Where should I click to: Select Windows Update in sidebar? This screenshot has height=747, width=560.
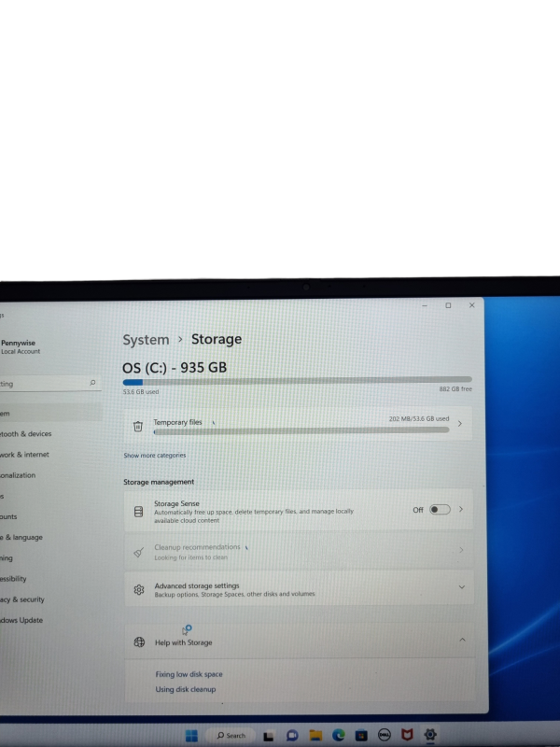click(x=21, y=620)
